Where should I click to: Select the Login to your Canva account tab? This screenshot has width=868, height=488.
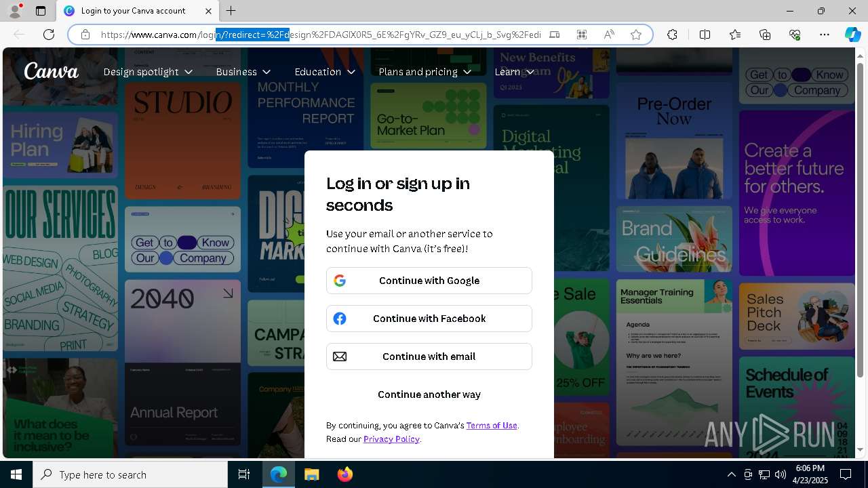(x=138, y=11)
